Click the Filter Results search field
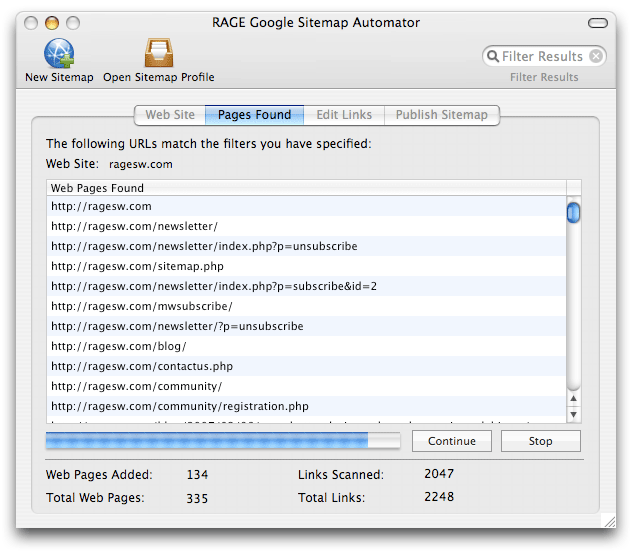The width and height of the screenshot is (633, 557). [544, 56]
